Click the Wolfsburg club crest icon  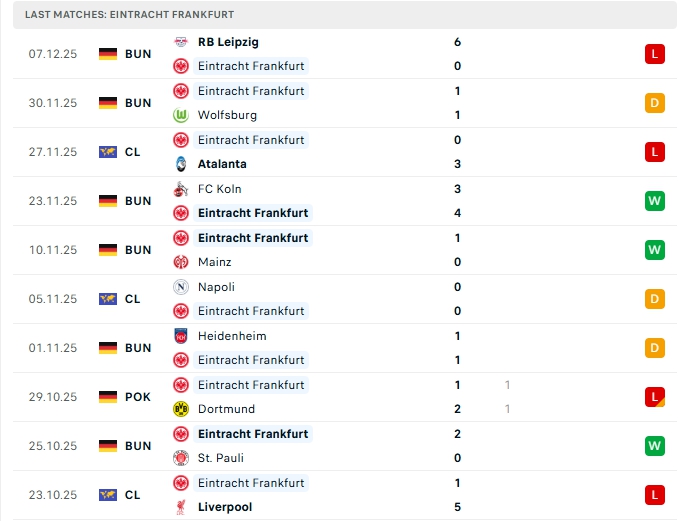pos(181,115)
